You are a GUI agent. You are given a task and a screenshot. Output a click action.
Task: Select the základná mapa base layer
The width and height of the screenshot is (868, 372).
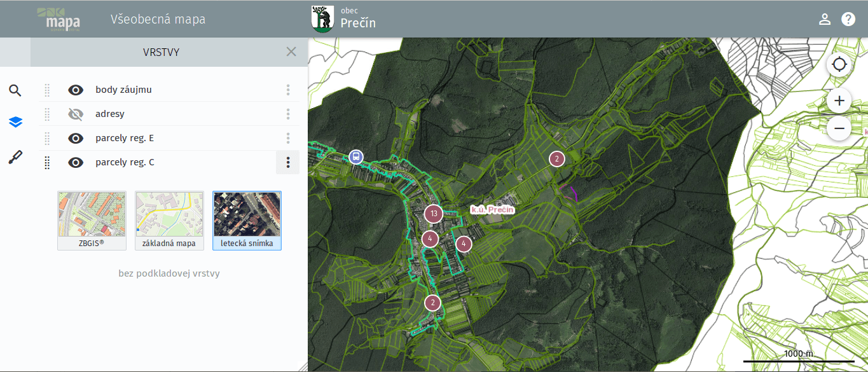coord(169,221)
